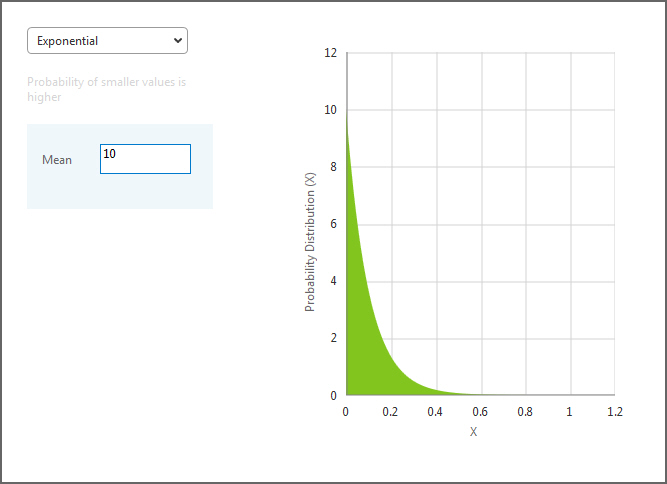Click the Probability Distribution (X) axis title

click(310, 241)
